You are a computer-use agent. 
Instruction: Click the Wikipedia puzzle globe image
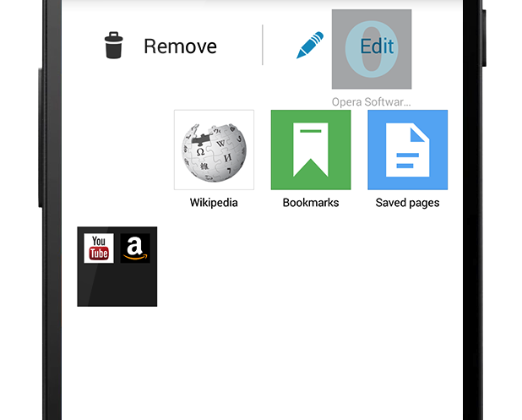[214, 153]
